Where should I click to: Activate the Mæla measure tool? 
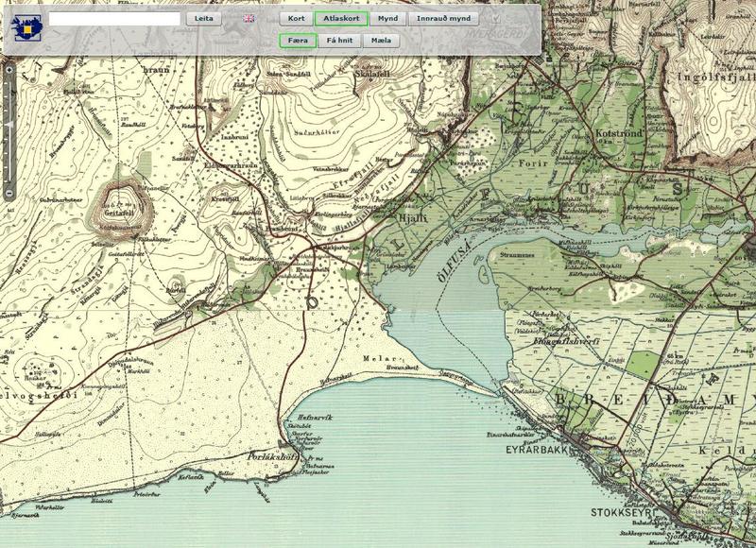point(382,41)
